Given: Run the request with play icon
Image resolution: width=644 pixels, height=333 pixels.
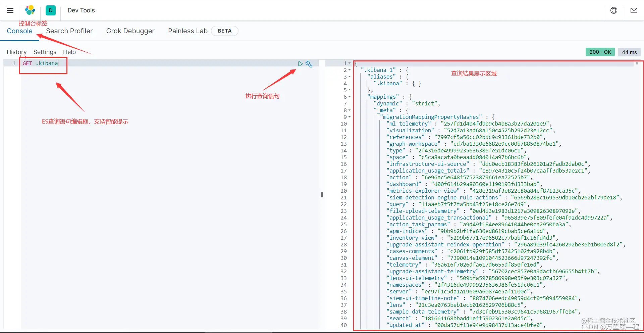Looking at the screenshot, I should (300, 63).
